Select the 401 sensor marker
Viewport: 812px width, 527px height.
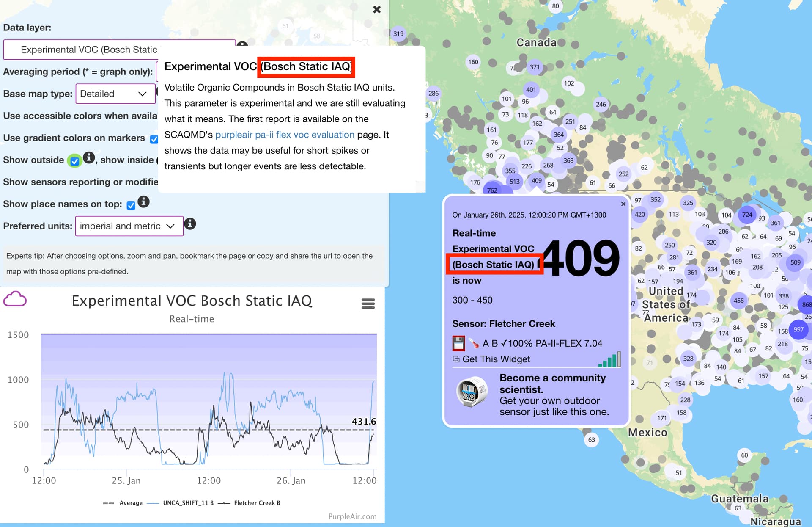[x=531, y=90]
